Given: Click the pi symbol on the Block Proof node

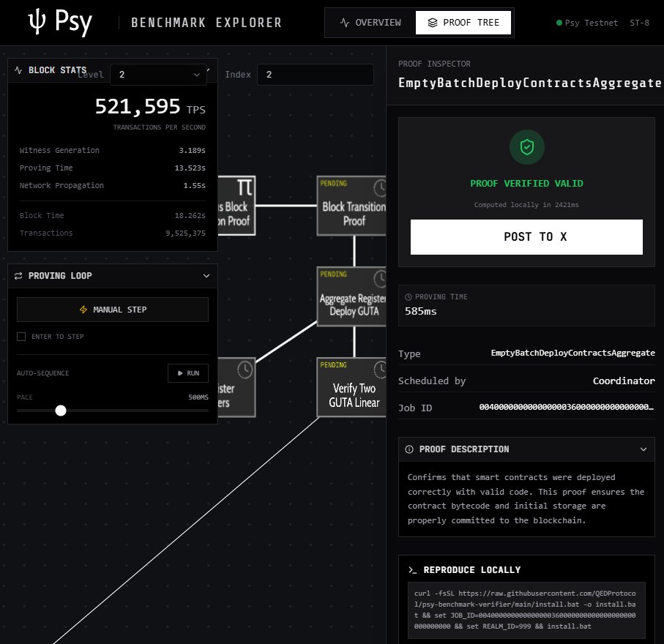Looking at the screenshot, I should pyautogui.click(x=245, y=187).
